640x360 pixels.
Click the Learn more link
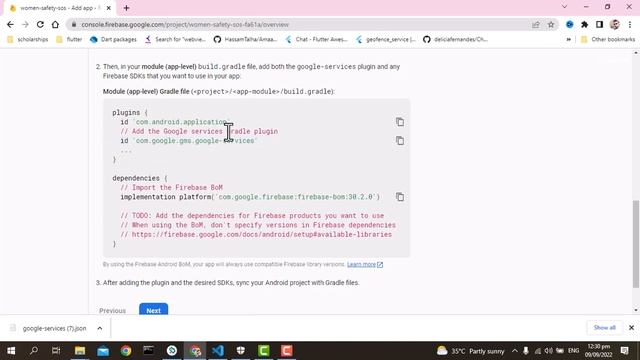pyautogui.click(x=364, y=264)
